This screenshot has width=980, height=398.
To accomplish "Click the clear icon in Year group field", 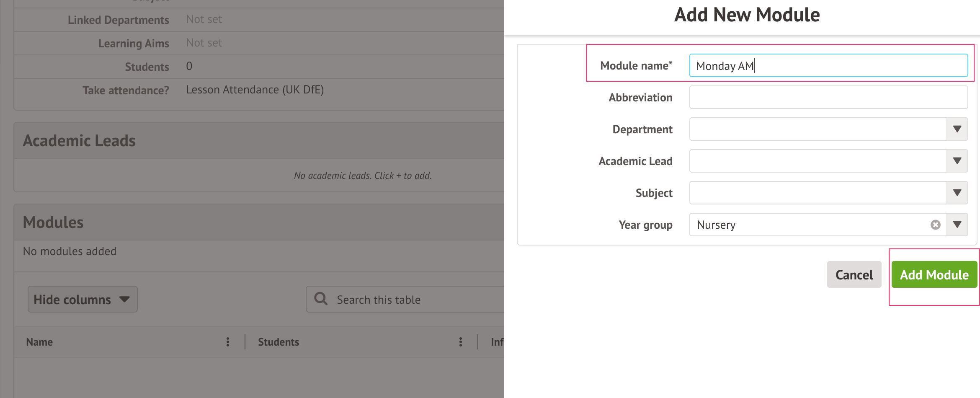I will [x=935, y=225].
